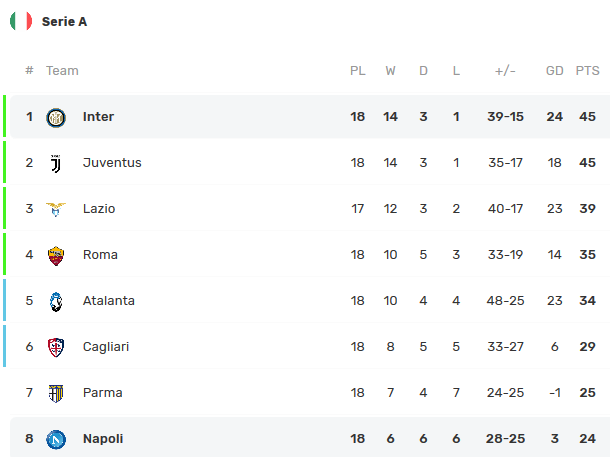Click the Inter club crest
This screenshot has width=610, height=457.
coord(56,117)
